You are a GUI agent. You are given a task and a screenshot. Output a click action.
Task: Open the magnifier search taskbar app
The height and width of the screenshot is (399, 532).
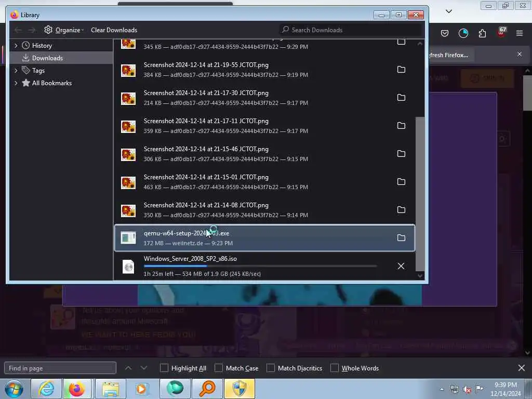point(207,389)
